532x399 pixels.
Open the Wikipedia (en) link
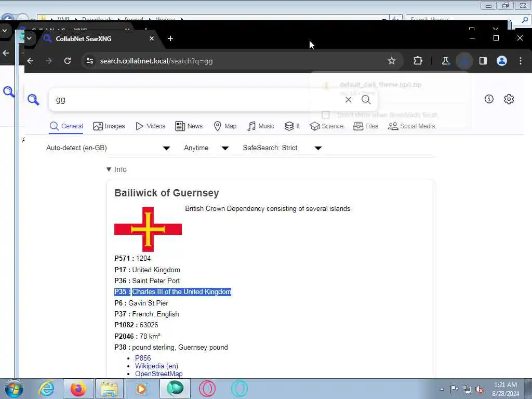(156, 366)
